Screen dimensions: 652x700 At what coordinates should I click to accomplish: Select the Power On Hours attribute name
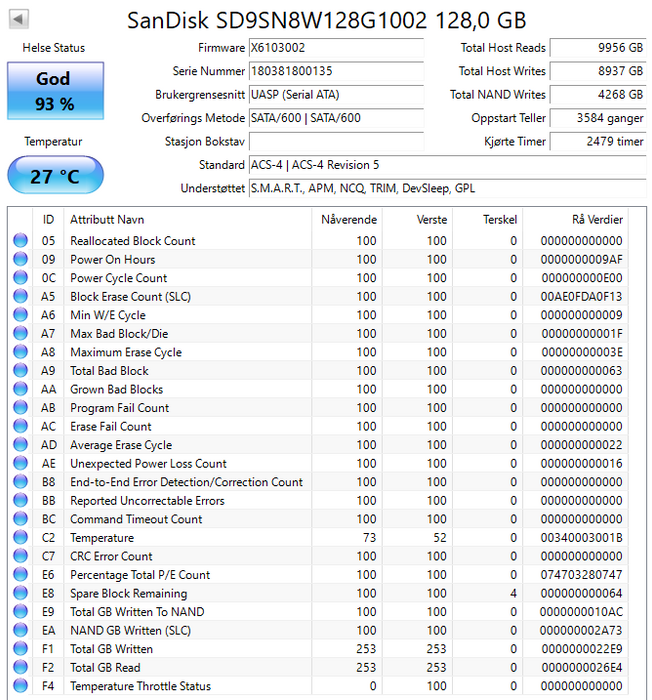pyautogui.click(x=113, y=259)
